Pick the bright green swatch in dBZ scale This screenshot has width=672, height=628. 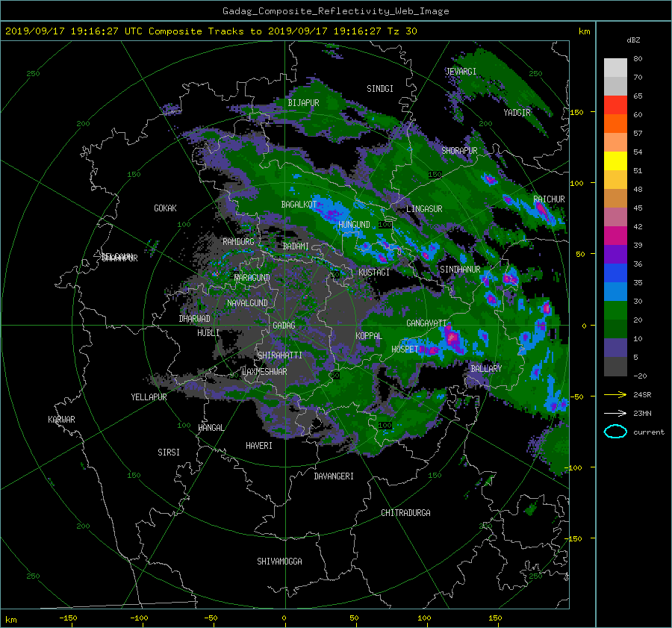[615, 310]
